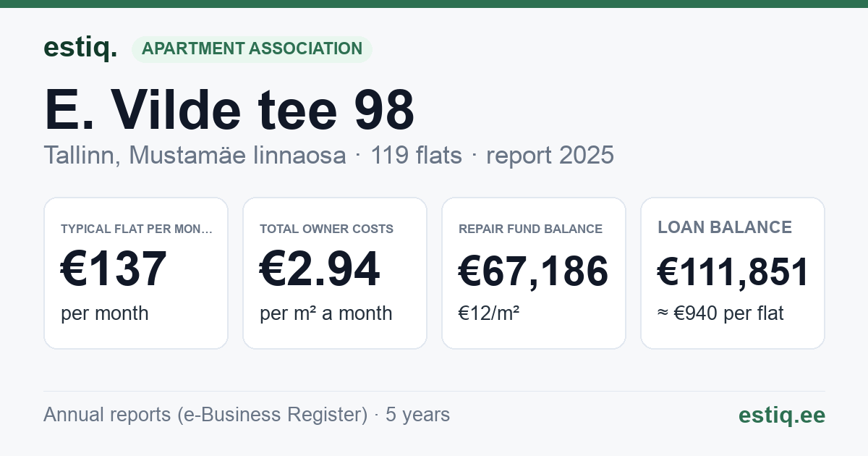Open the estiq.ee link

click(781, 415)
